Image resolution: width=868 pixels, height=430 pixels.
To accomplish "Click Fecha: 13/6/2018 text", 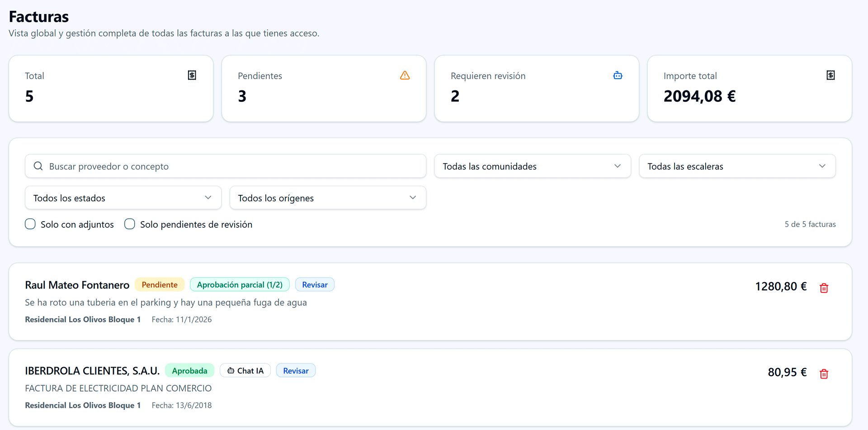I will click(x=182, y=405).
